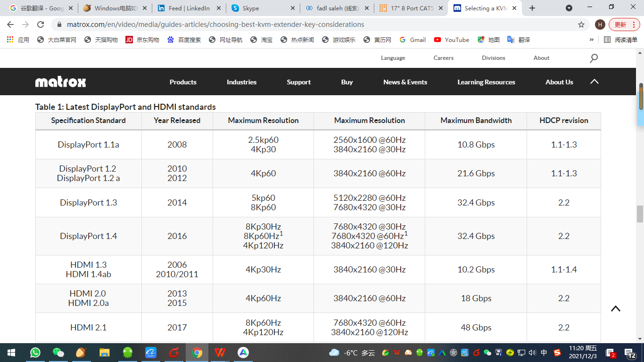Open the Support menu

click(x=299, y=82)
